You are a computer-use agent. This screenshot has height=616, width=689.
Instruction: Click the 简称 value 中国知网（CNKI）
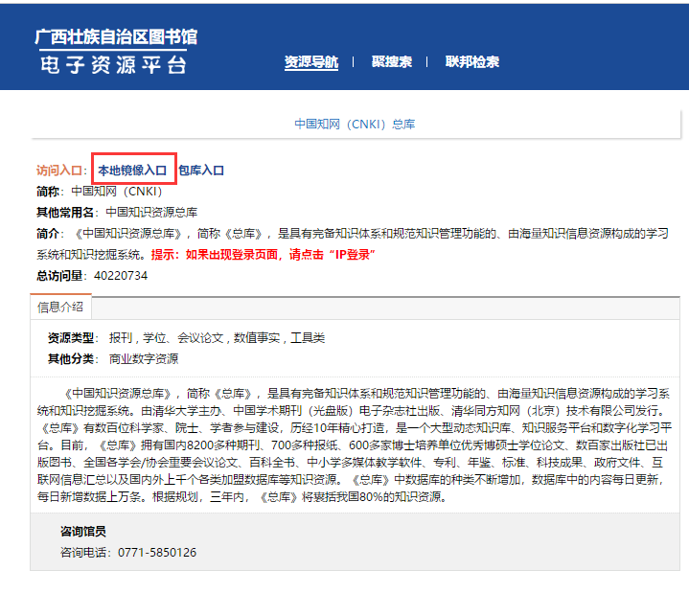click(117, 192)
